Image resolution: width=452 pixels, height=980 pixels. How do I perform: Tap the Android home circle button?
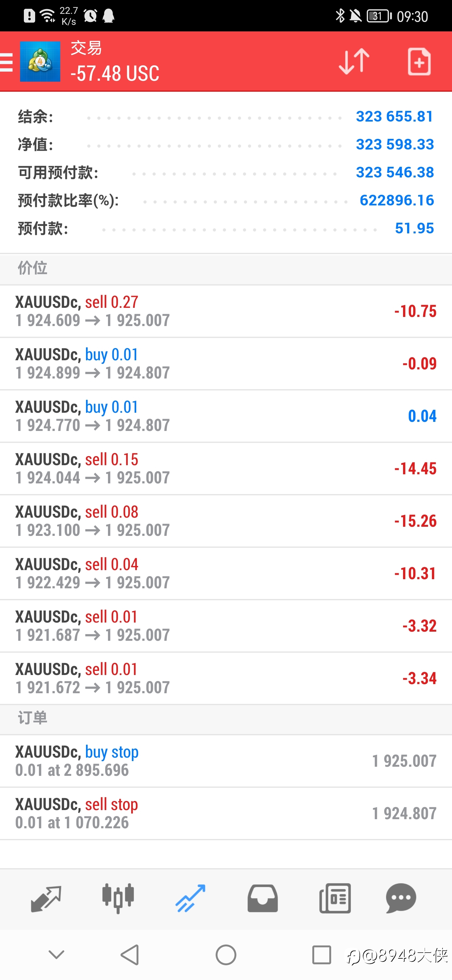point(226,955)
